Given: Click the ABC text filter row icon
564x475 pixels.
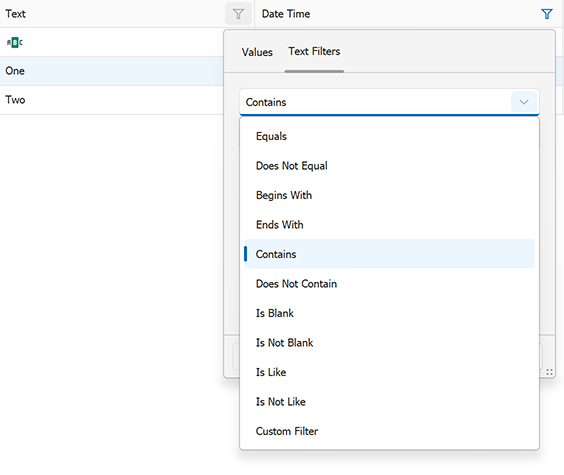Looking at the screenshot, I should (x=15, y=42).
